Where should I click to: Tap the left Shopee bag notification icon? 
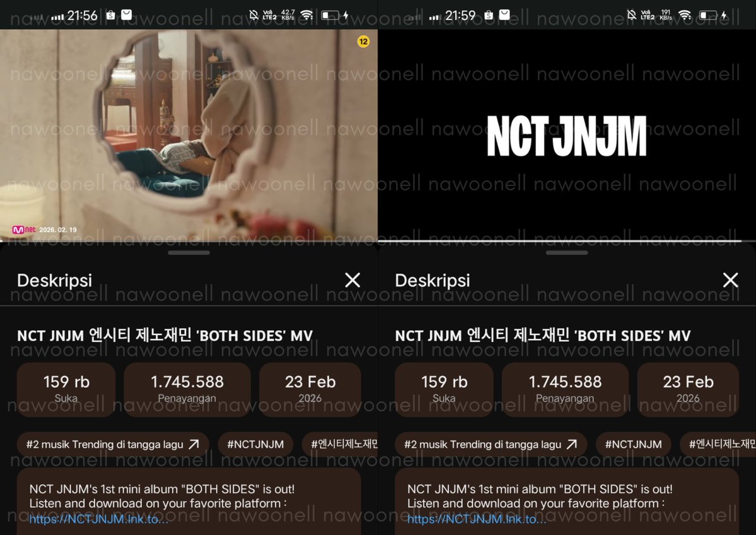pyautogui.click(x=110, y=15)
